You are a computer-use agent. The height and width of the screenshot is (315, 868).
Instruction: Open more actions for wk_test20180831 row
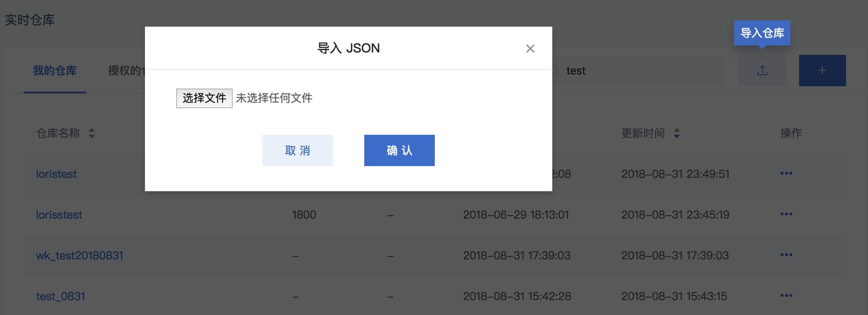(x=787, y=255)
